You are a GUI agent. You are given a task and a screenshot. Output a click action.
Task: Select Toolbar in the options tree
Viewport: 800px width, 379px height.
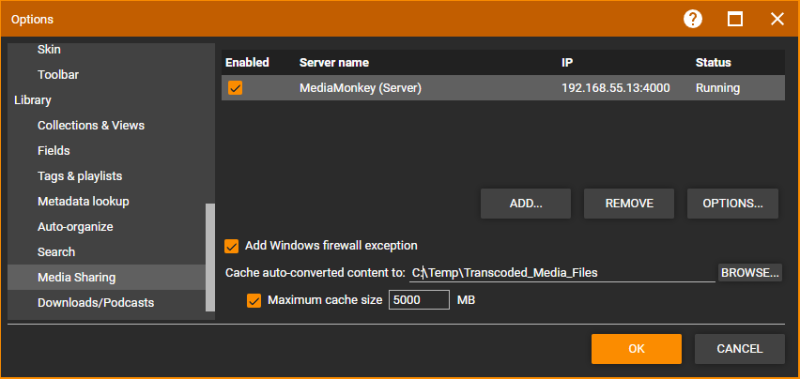[x=58, y=75]
